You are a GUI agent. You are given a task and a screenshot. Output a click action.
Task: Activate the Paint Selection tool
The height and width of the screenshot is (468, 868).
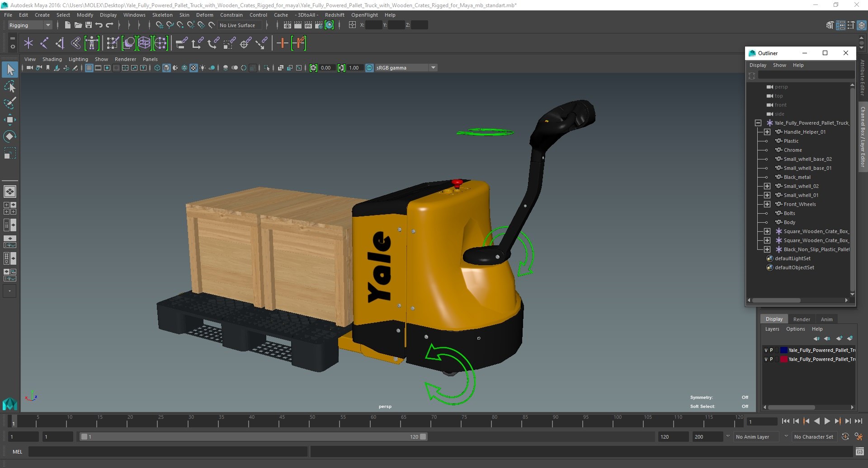point(10,103)
